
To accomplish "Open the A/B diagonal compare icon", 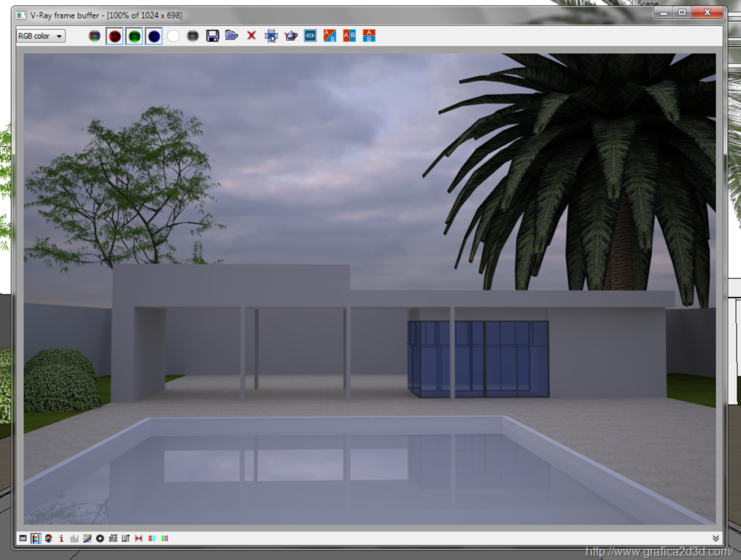I will point(330,35).
